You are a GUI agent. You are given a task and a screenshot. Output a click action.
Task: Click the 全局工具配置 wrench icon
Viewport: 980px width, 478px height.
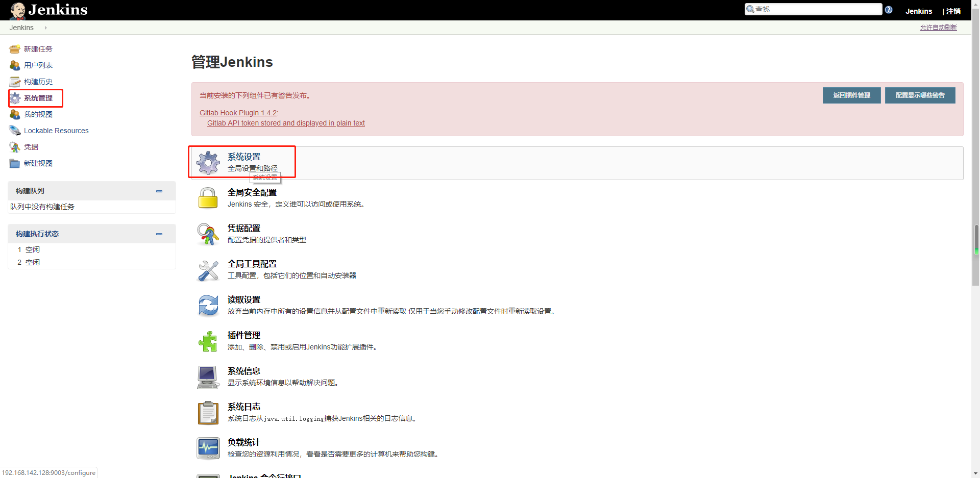point(208,270)
